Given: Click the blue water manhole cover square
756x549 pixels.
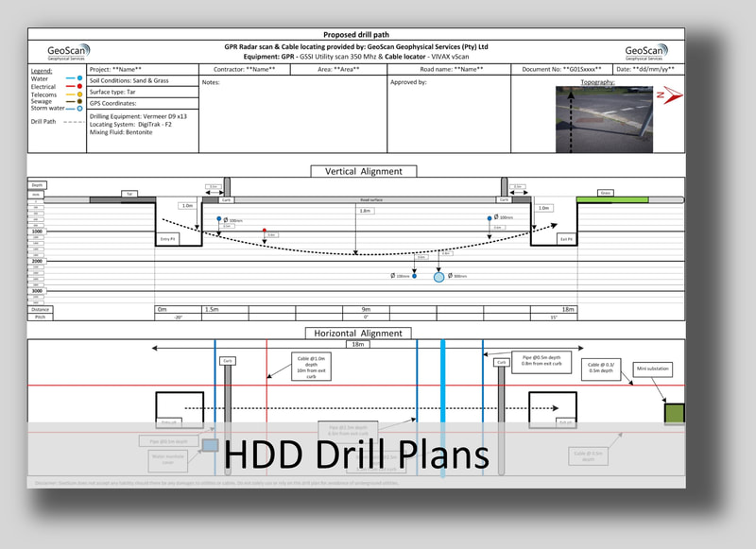Looking at the screenshot, I should pos(210,445).
